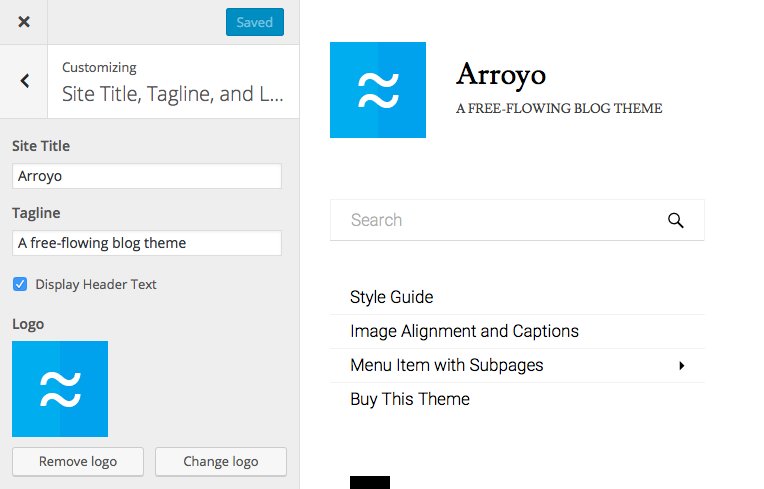Open the Style Guide menu item
The image size is (764, 489).
pyautogui.click(x=392, y=297)
